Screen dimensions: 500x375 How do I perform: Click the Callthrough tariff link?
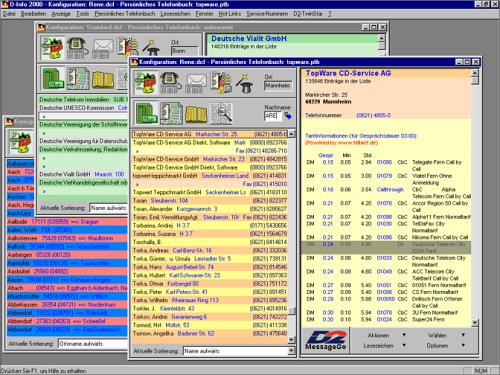pos(390,189)
